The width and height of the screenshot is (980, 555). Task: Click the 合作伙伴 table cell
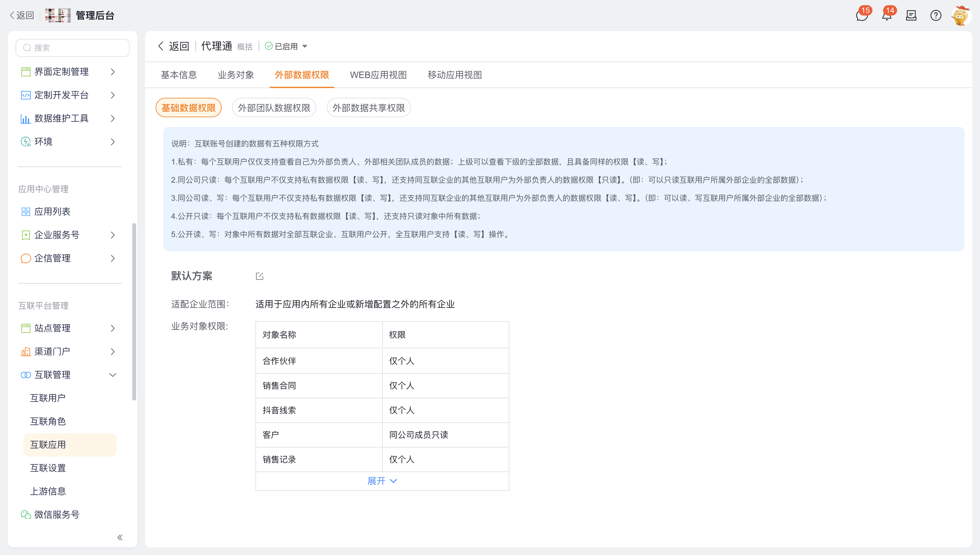319,361
